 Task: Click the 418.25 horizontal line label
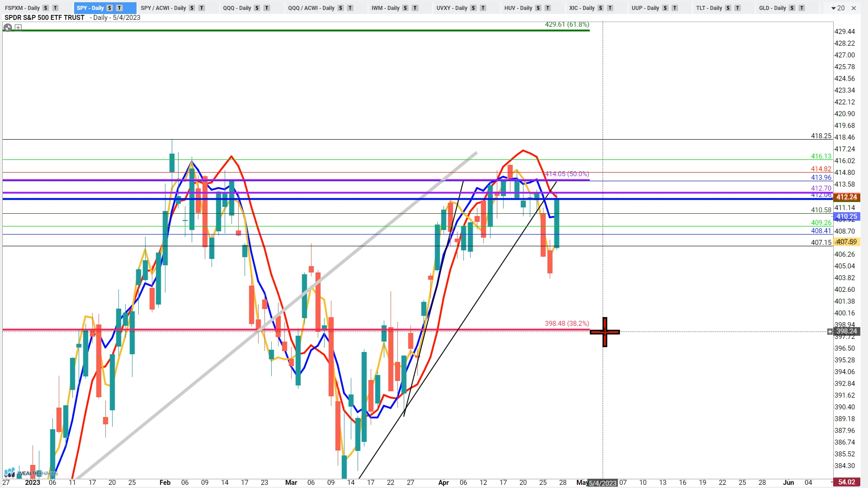click(x=821, y=136)
